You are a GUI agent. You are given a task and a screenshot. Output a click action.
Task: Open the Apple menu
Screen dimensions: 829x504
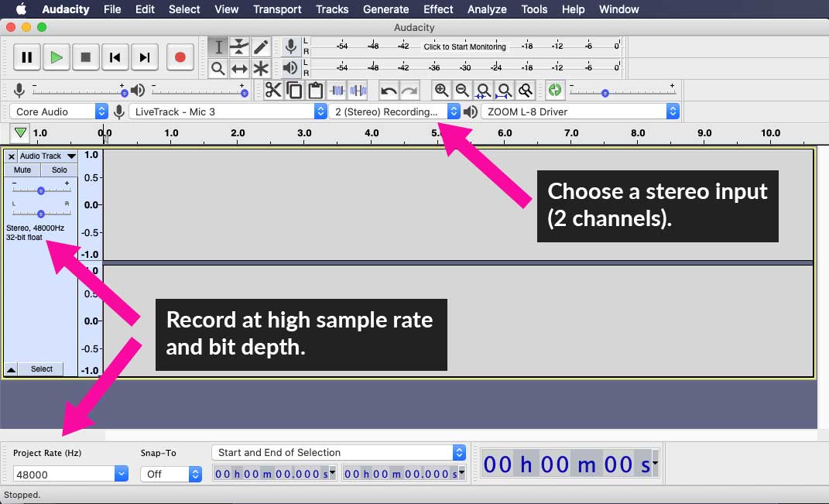[21, 9]
